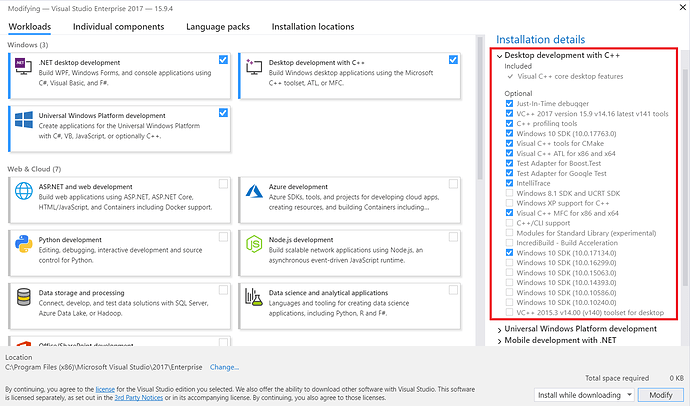
Task: Click Visual C++ core desktop features text
Action: click(x=570, y=77)
